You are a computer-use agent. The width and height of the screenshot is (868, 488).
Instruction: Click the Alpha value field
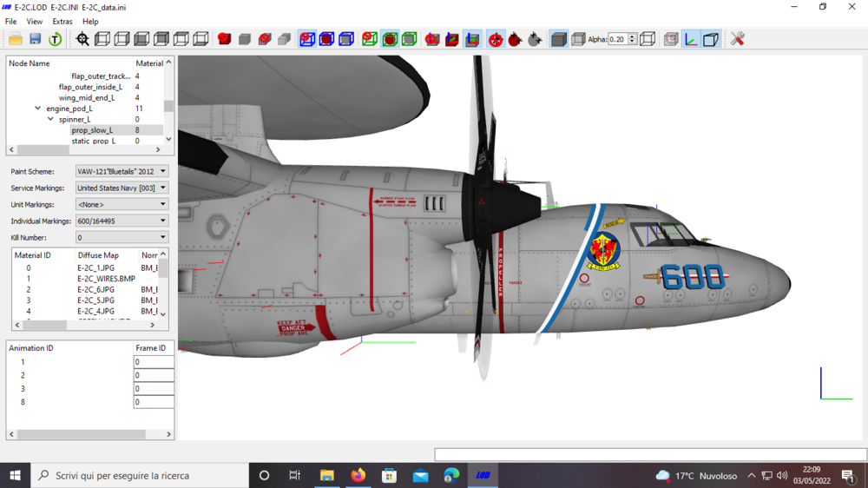[x=618, y=39]
